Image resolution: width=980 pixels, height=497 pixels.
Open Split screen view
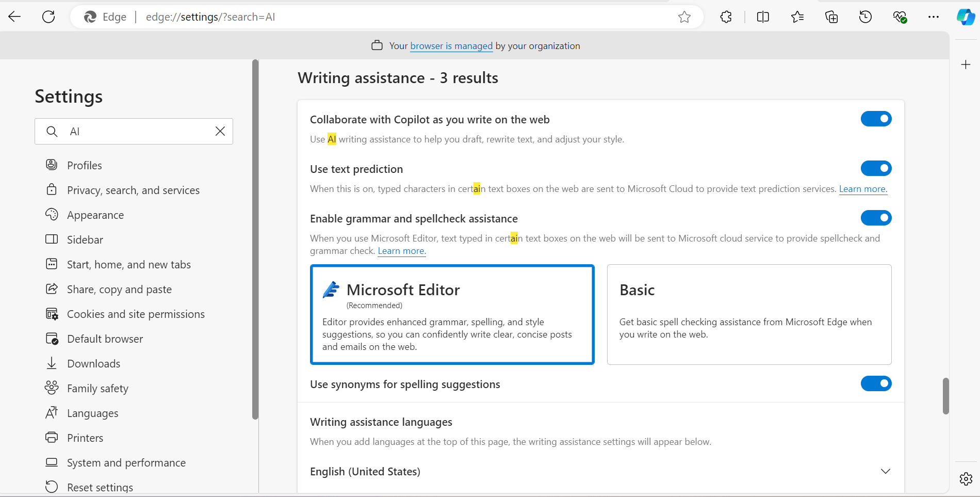(763, 17)
